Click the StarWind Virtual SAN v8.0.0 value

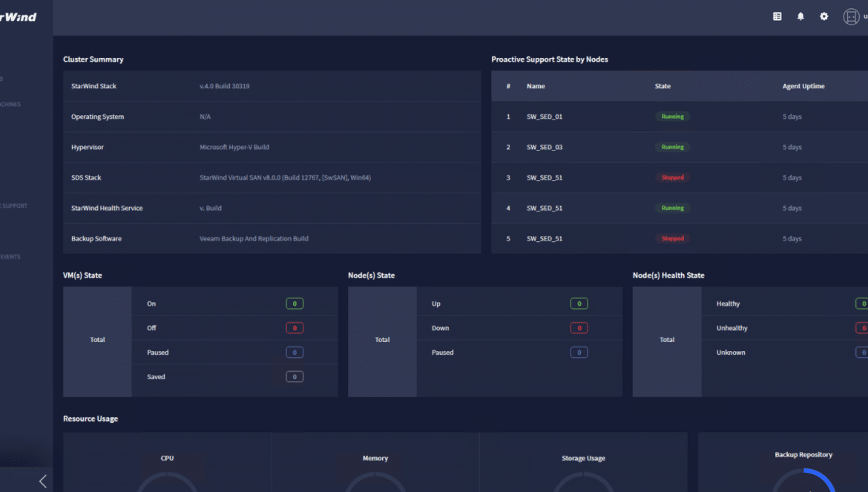coord(285,177)
